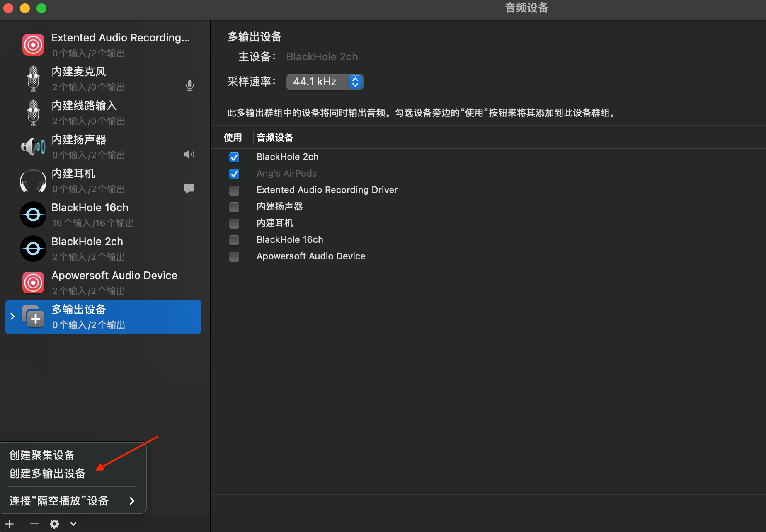Uncheck Ang's AirPods use checkbox

(234, 174)
